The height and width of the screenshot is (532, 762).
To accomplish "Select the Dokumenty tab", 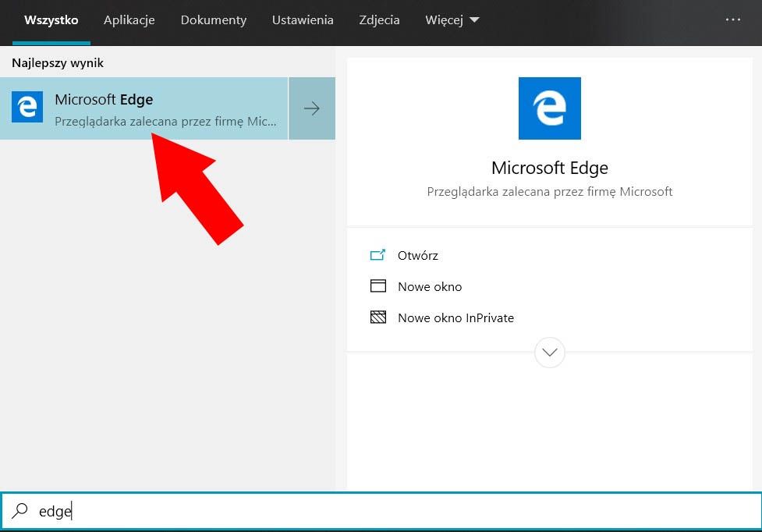I will (x=214, y=20).
